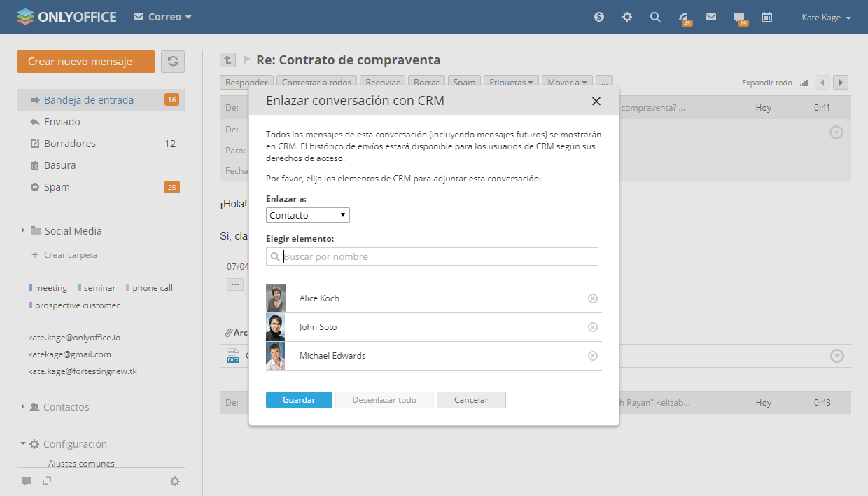Open the calendar icon in top bar
Image resolution: width=868 pixels, height=496 pixels.
767,17
